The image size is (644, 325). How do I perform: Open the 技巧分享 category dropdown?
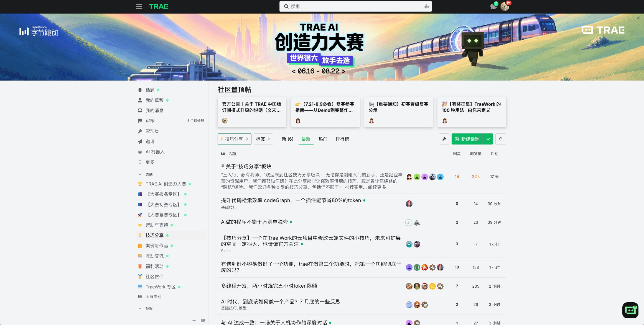click(x=235, y=139)
